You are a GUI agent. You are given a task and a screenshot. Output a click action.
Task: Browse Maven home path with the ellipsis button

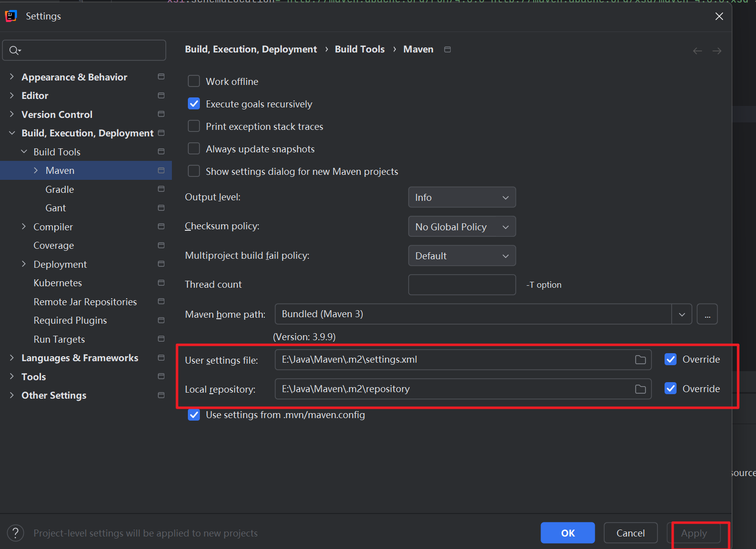point(707,314)
